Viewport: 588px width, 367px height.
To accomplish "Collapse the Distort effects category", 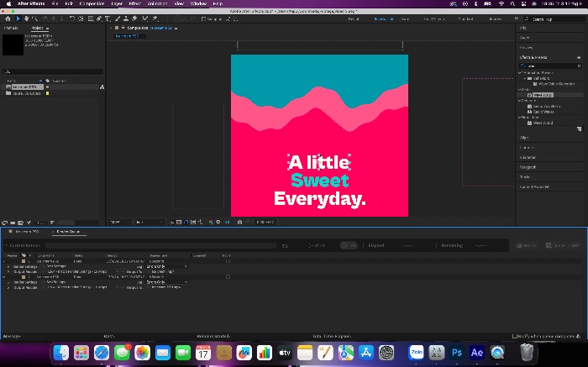I will (520, 90).
